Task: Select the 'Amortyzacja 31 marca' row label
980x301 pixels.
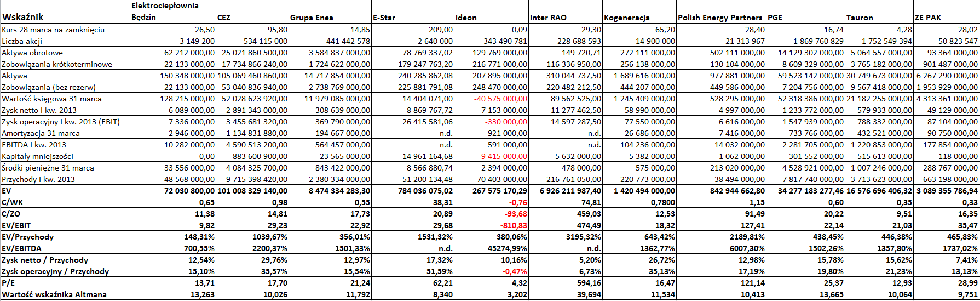Action: pyautogui.click(x=41, y=133)
